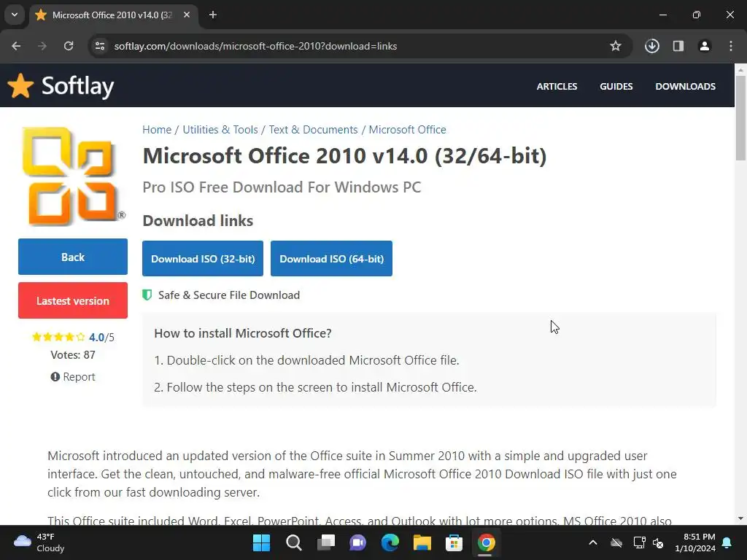The image size is (747, 560).
Task: Click the Softlay brand name text
Action: coord(77,86)
